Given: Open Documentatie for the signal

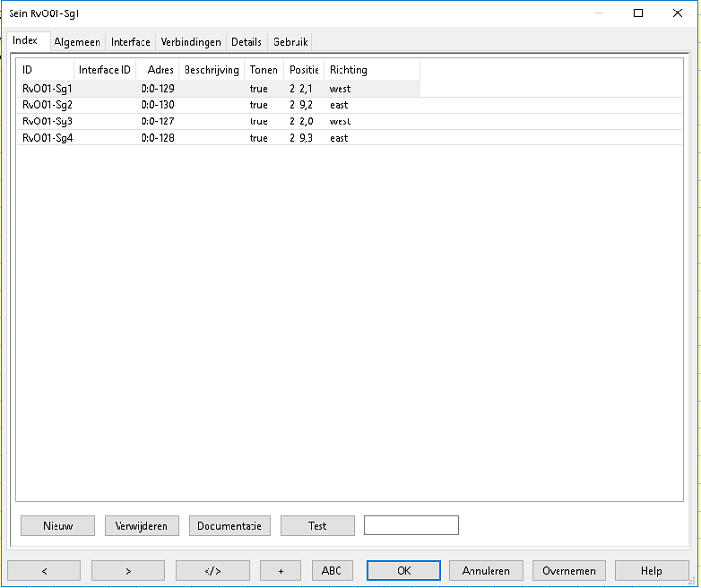Looking at the screenshot, I should 230,526.
